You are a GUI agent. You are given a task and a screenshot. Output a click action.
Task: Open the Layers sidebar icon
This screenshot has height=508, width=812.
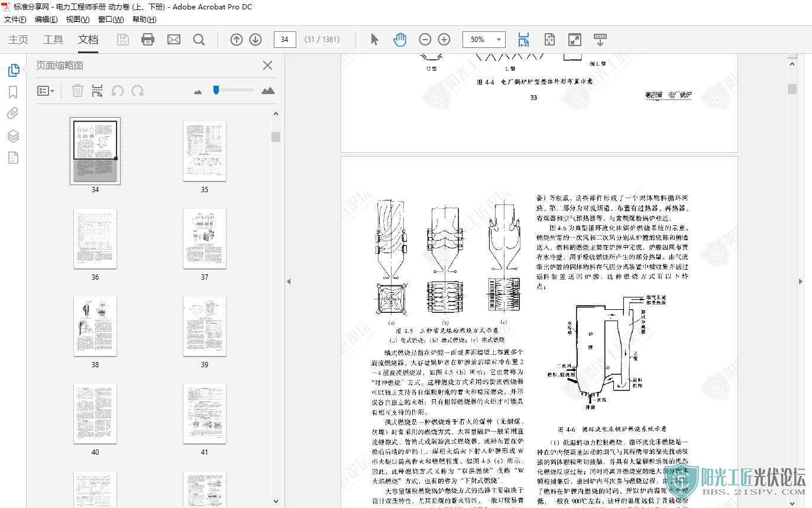point(13,136)
